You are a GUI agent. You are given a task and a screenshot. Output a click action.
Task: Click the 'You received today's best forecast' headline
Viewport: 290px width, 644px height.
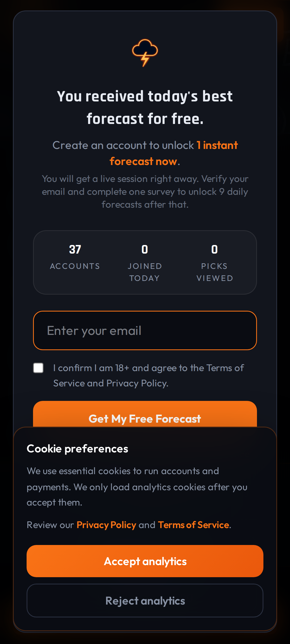click(x=145, y=107)
